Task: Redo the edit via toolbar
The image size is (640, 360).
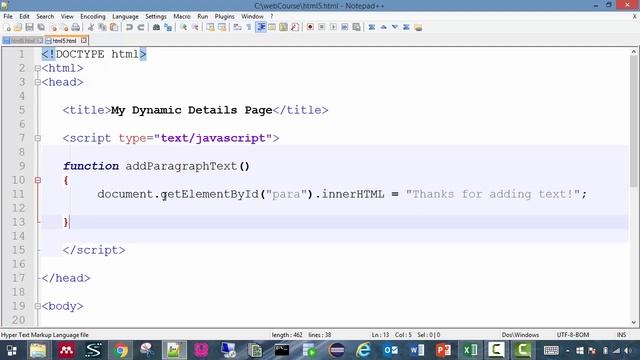Action: (x=141, y=27)
